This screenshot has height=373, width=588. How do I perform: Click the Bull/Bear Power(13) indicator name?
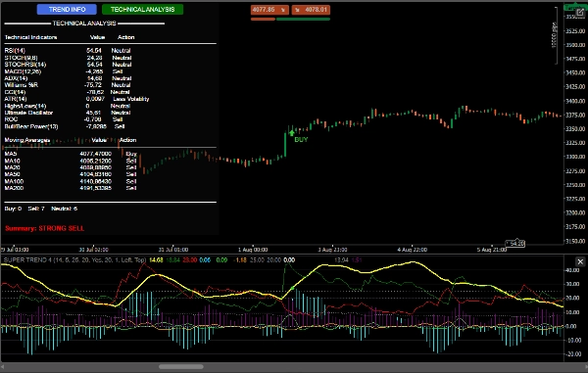pos(31,126)
